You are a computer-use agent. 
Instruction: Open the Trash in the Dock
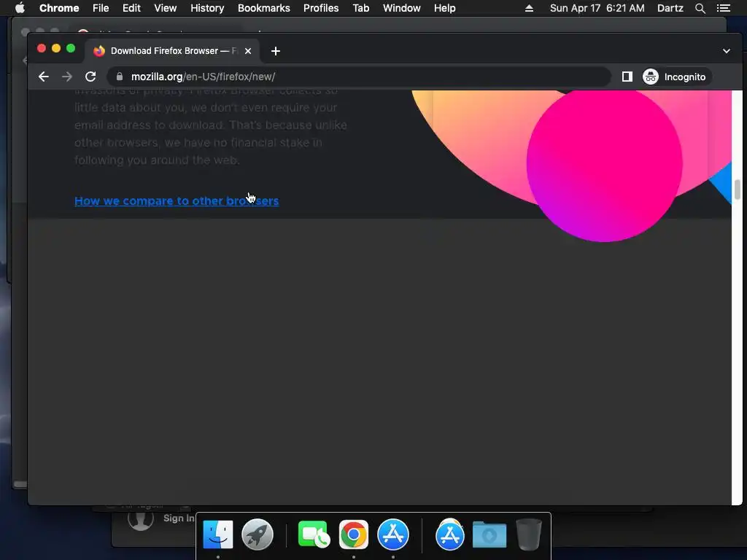[x=529, y=534]
